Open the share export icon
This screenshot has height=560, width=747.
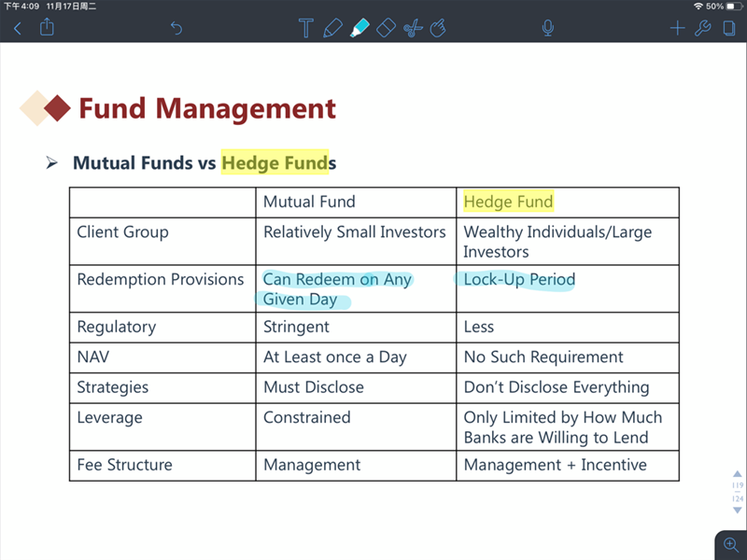pos(47,28)
